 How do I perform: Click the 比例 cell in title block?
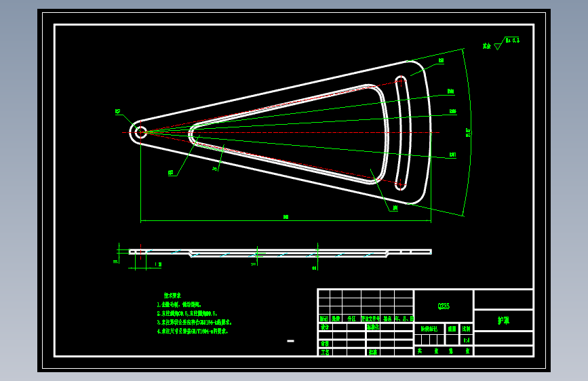466,329
